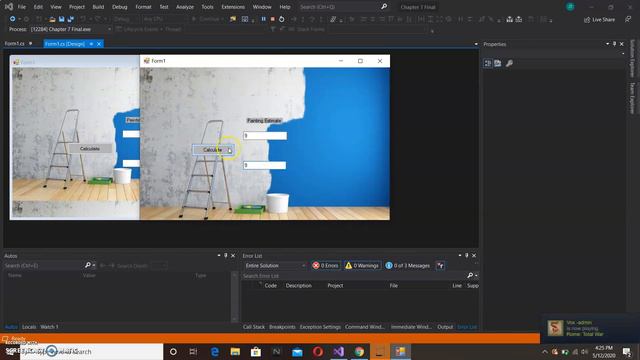
Task: Click the Navigate Backward arrow icon
Action: [12, 19]
